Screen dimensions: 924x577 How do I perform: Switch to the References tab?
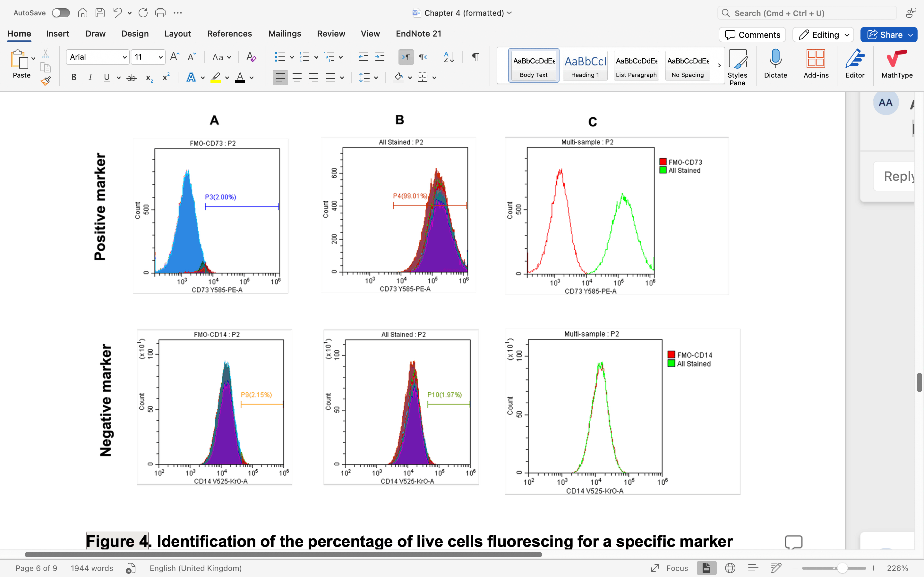229,34
